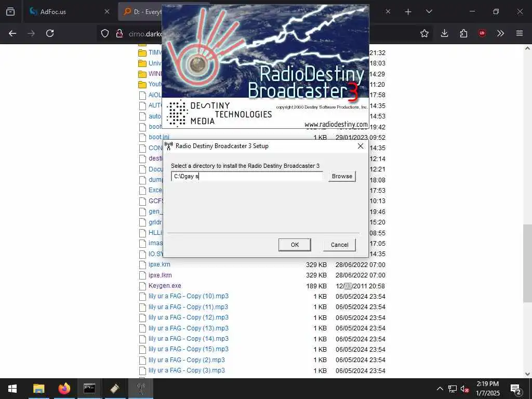Click scroll down arrow of page scrollbar
This screenshot has width=532, height=399.
tap(527, 374)
